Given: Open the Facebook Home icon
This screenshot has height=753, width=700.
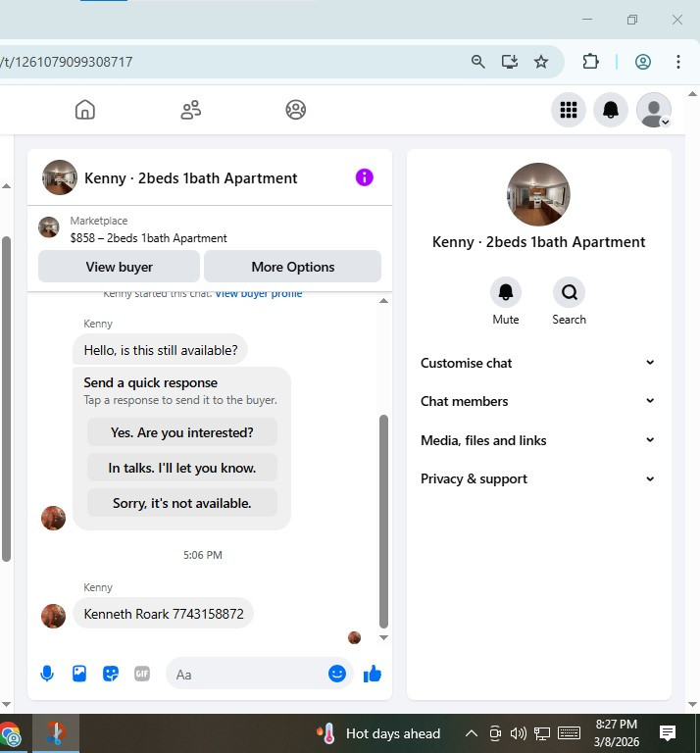Looking at the screenshot, I should tap(85, 110).
